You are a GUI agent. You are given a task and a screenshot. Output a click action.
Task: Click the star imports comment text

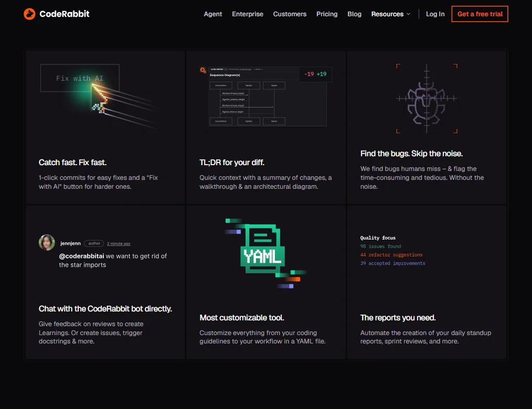click(x=113, y=261)
